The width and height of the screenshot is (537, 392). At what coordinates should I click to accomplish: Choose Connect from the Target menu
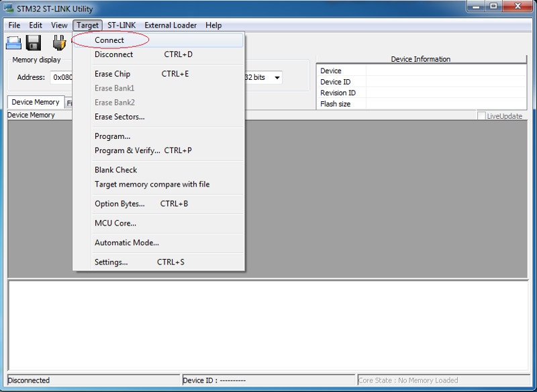tap(158, 40)
